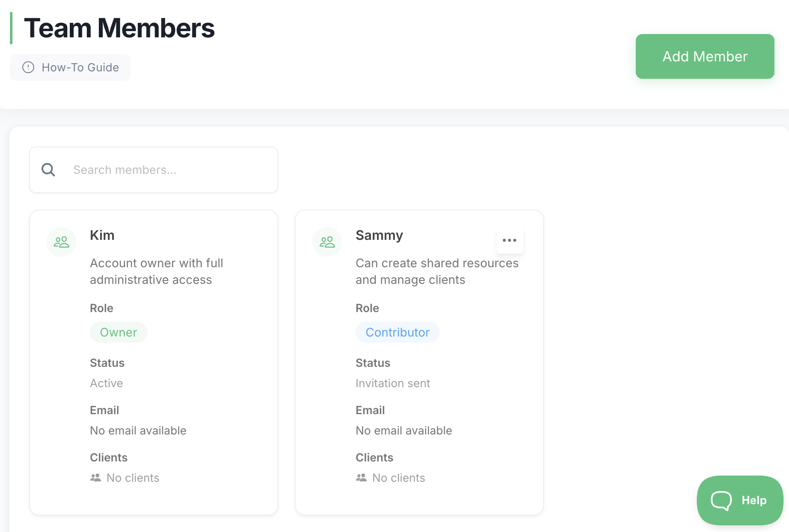Click the How-To Guide info icon
This screenshot has height=532, width=789.
(x=28, y=67)
